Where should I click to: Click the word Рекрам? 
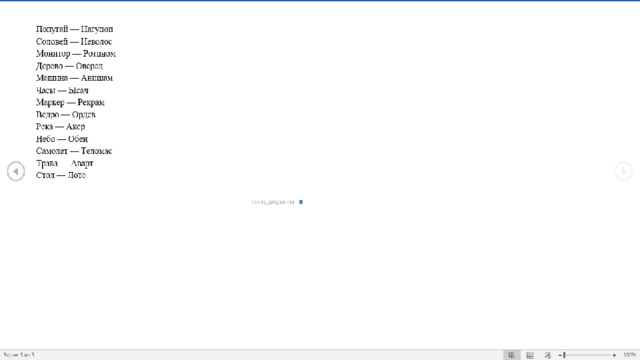click(x=91, y=102)
